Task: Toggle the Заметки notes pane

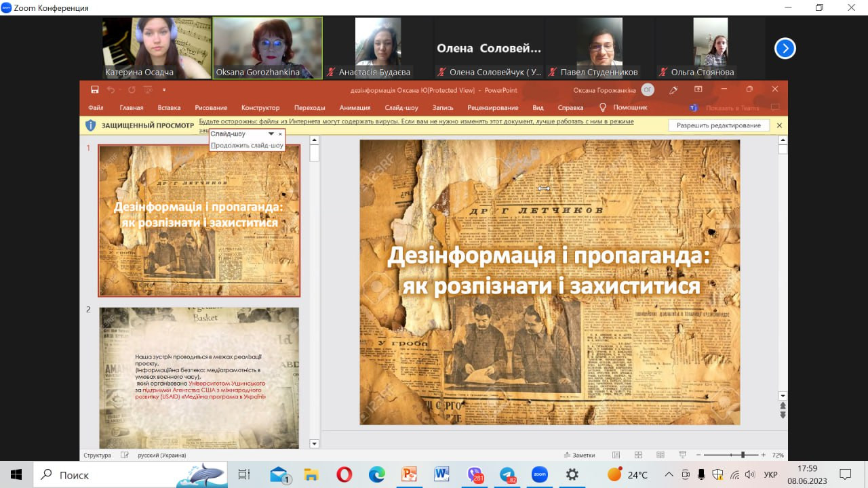Action: click(x=579, y=455)
